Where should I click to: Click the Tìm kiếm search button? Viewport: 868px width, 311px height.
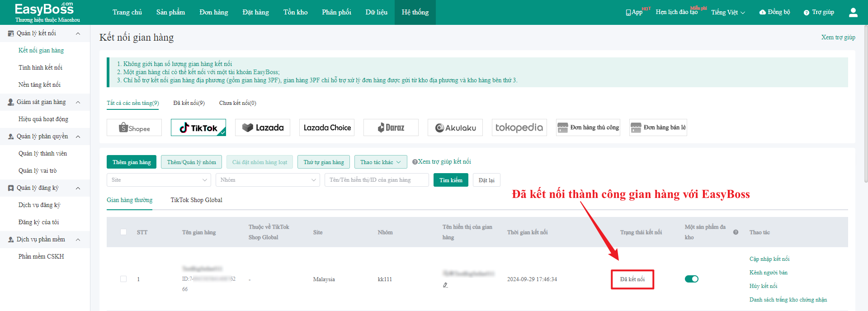[x=451, y=180]
